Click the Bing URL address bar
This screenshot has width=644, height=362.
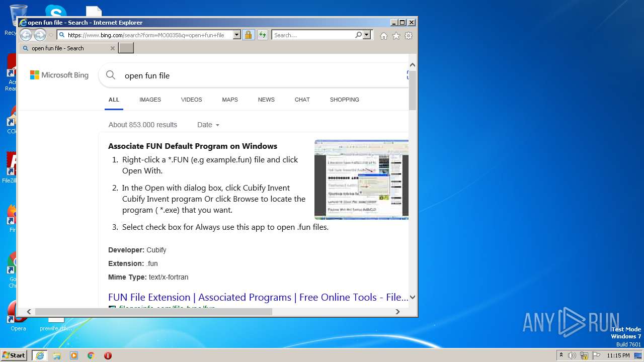point(145,35)
